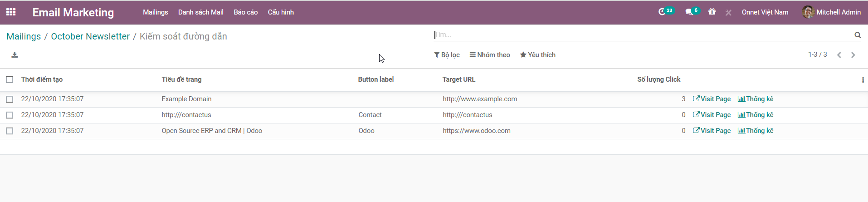Expand the Yêu thích favorites dropdown
This screenshot has width=868, height=202.
pyautogui.click(x=537, y=55)
